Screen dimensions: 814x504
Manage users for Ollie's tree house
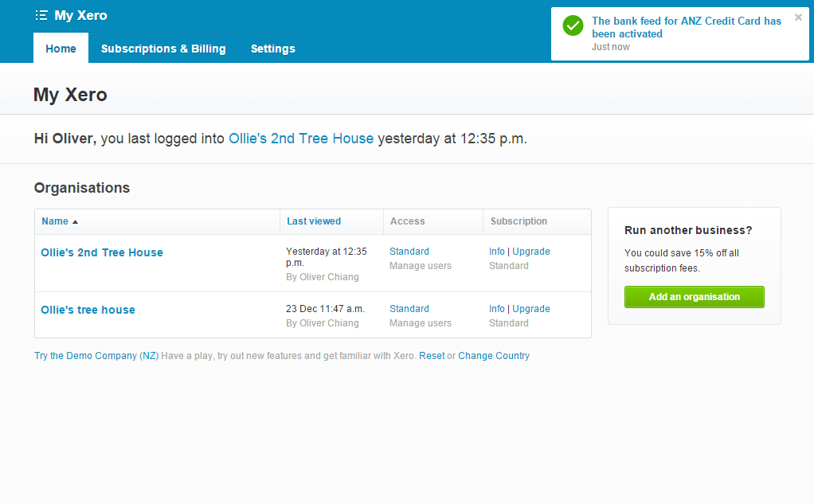coord(421,322)
